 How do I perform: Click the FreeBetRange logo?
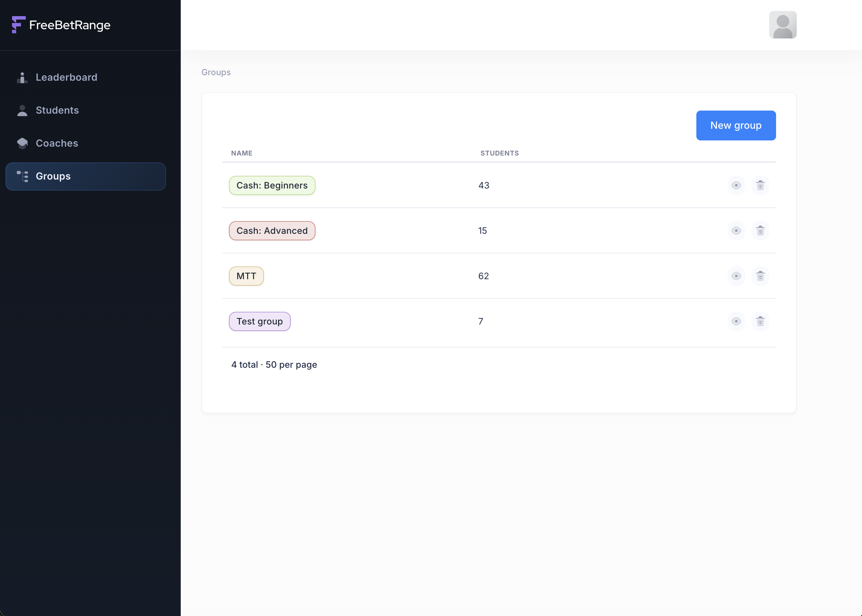(62, 24)
